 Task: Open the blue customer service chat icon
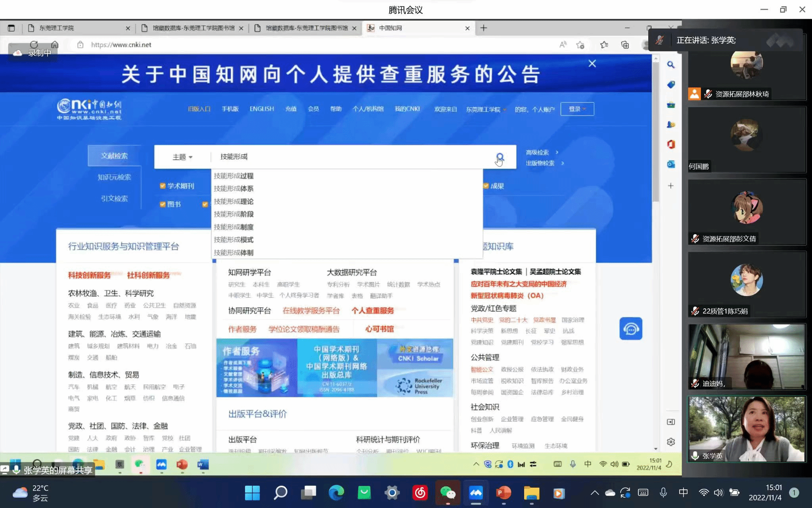coord(630,329)
